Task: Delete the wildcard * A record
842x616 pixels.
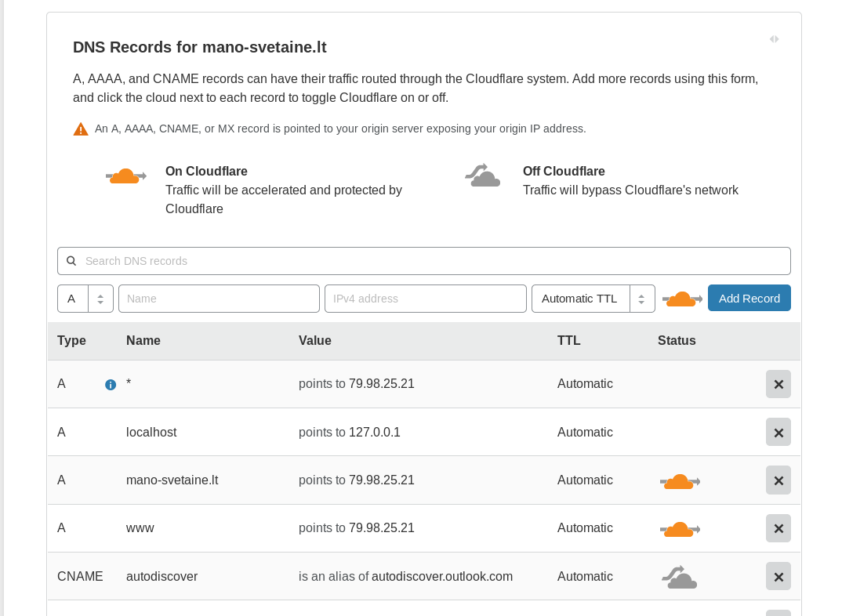Action: [778, 384]
